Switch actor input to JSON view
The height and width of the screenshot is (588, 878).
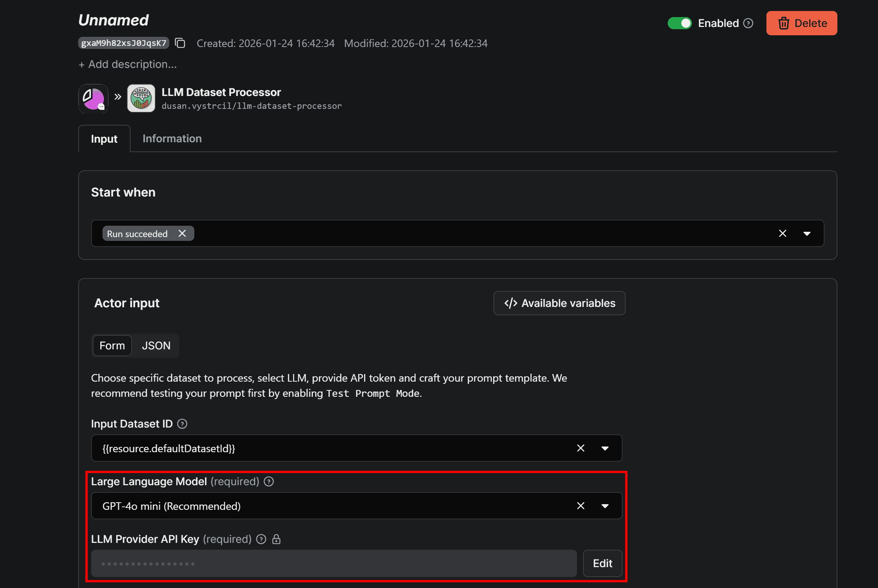[156, 346]
